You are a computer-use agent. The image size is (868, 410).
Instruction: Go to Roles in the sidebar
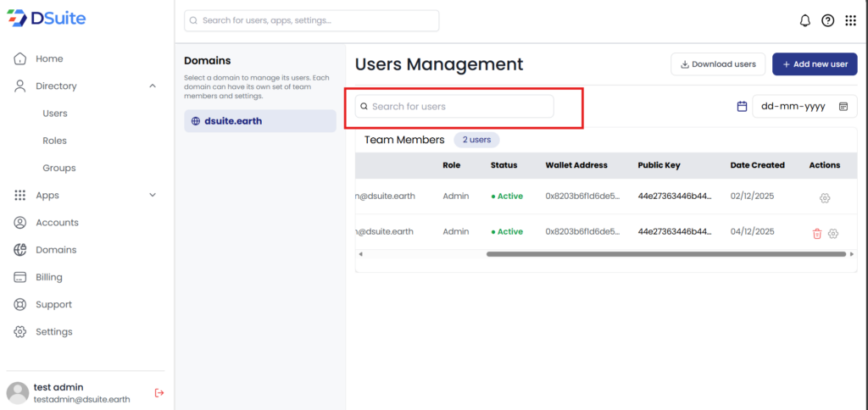pyautogui.click(x=54, y=141)
